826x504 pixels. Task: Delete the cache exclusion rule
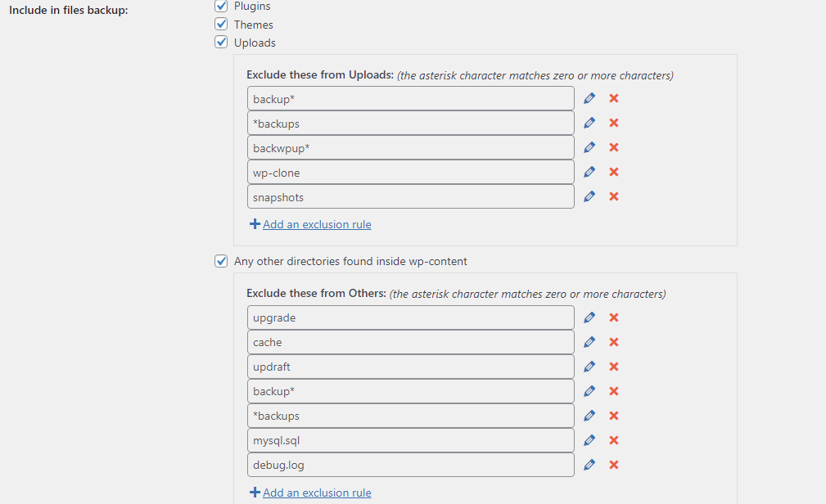point(614,342)
